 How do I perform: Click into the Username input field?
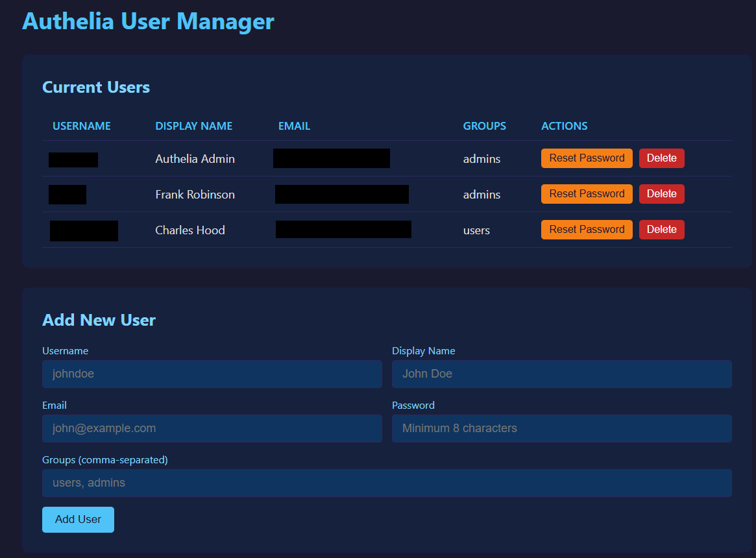coord(212,374)
